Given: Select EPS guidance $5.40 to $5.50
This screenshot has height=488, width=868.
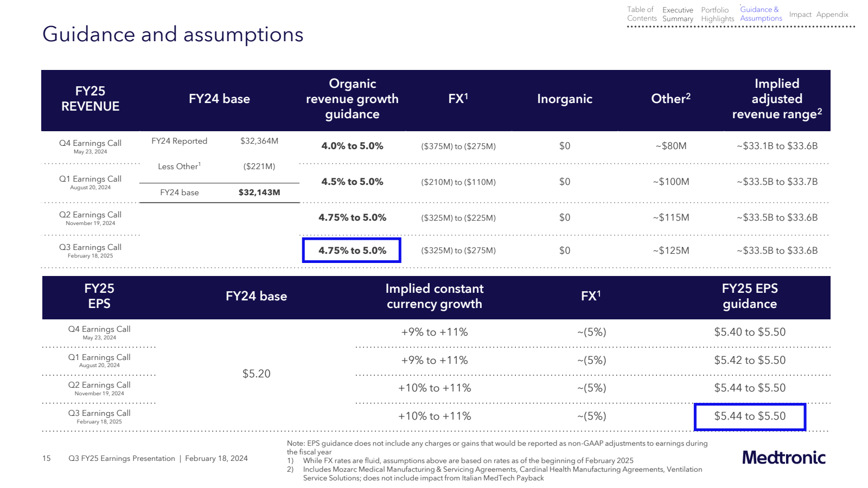Looking at the screenshot, I should point(750,332).
